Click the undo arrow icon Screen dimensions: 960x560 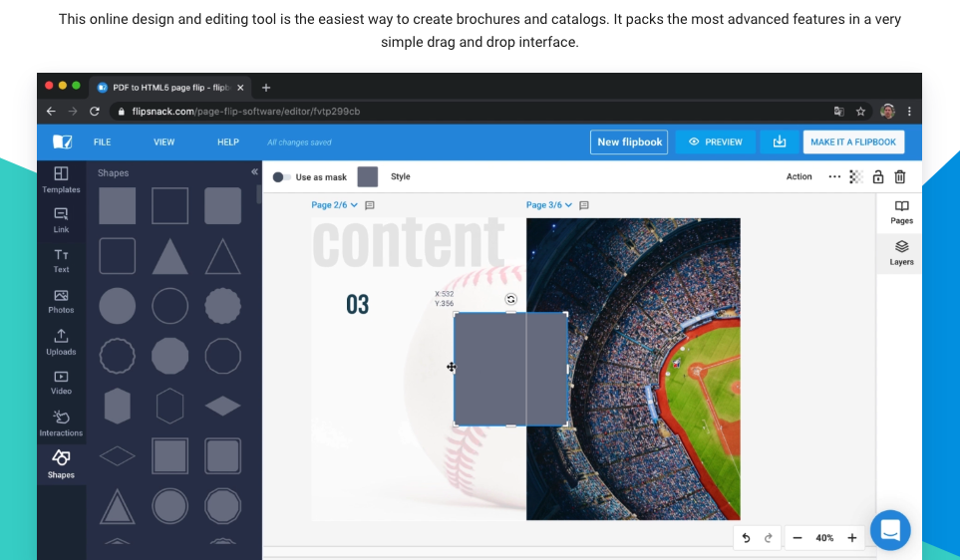click(746, 538)
